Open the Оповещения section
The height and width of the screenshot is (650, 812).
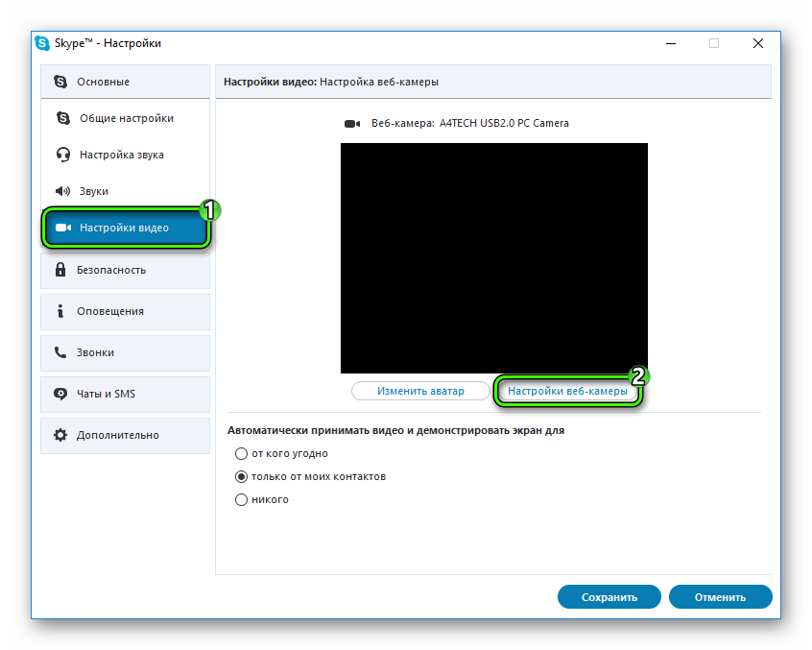point(126,311)
